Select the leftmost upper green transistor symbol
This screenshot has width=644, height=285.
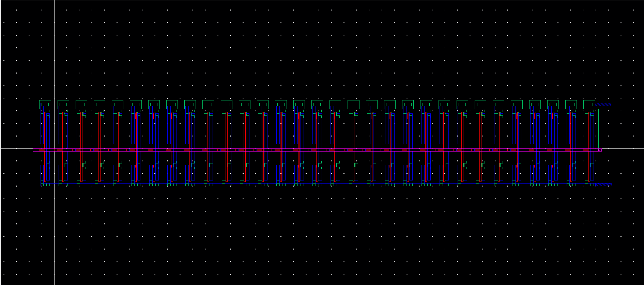(x=48, y=114)
